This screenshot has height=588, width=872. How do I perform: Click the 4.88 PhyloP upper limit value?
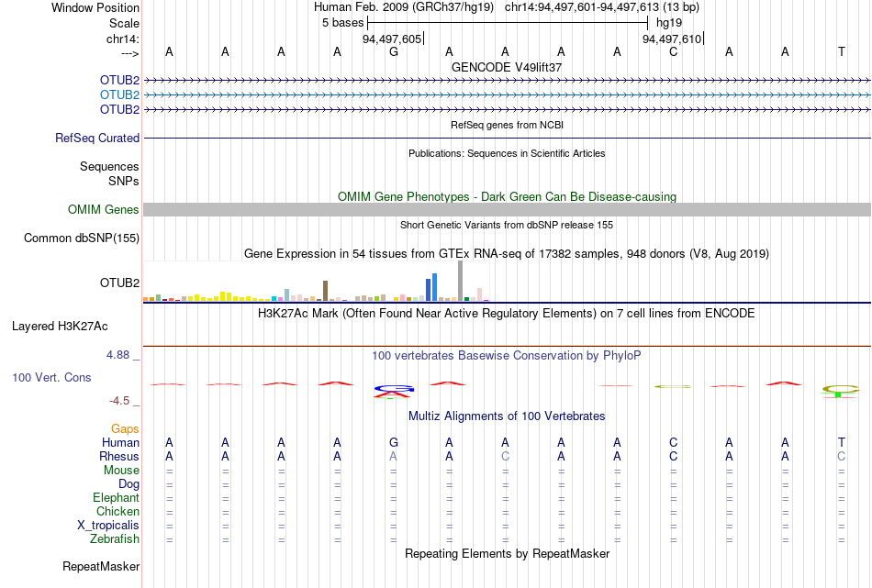117,355
